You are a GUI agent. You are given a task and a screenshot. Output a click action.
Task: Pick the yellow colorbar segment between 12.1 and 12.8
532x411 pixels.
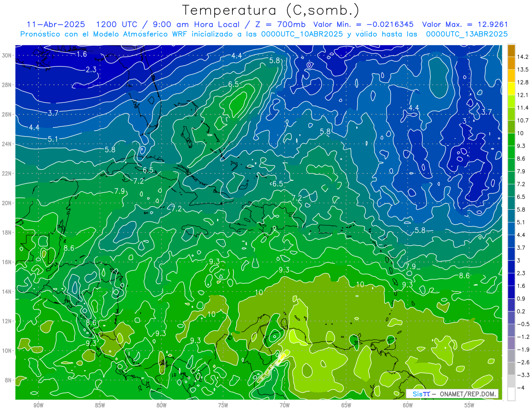[512, 88]
